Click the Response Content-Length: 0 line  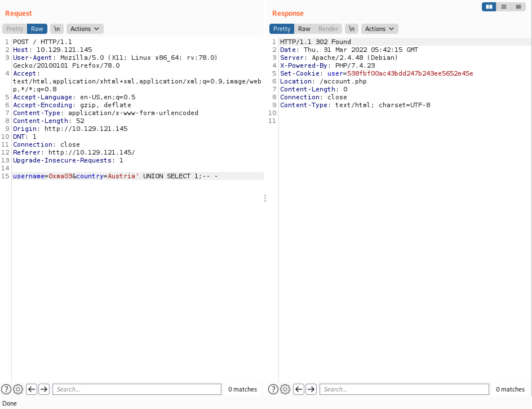point(314,89)
